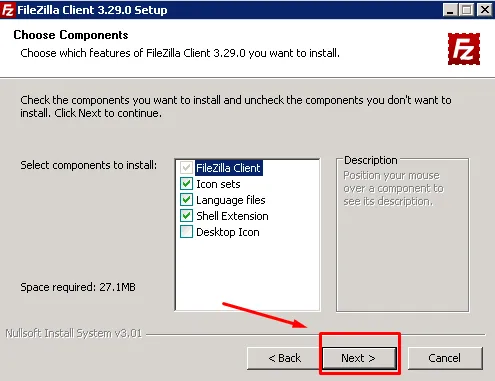Viewport: 495px width, 381px height.
Task: Disable the Shell Extension checkbox
Action: click(186, 216)
